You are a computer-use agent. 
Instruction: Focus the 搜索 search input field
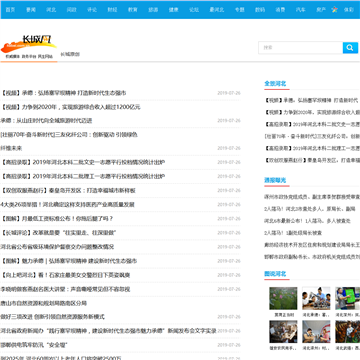(x=300, y=48)
